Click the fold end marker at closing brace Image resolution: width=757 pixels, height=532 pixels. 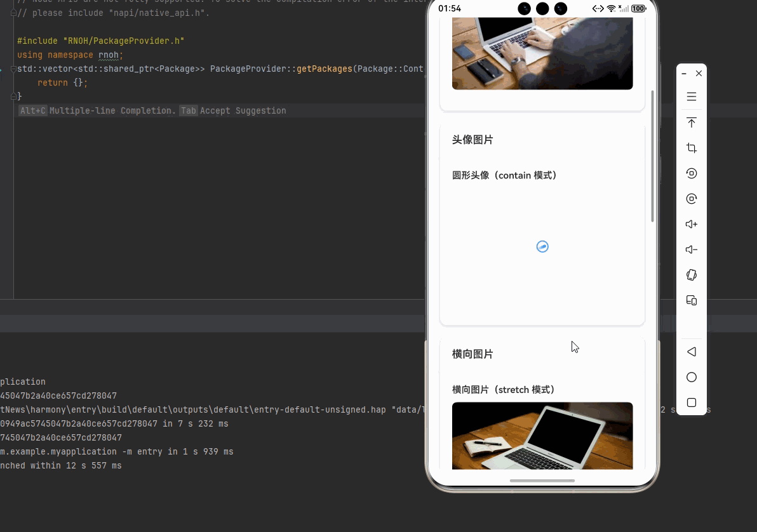click(x=13, y=96)
